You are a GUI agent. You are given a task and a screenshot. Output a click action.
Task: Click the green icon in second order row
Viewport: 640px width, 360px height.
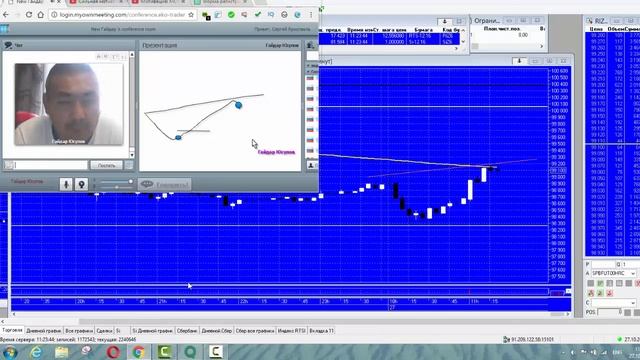[x=600, y=293]
